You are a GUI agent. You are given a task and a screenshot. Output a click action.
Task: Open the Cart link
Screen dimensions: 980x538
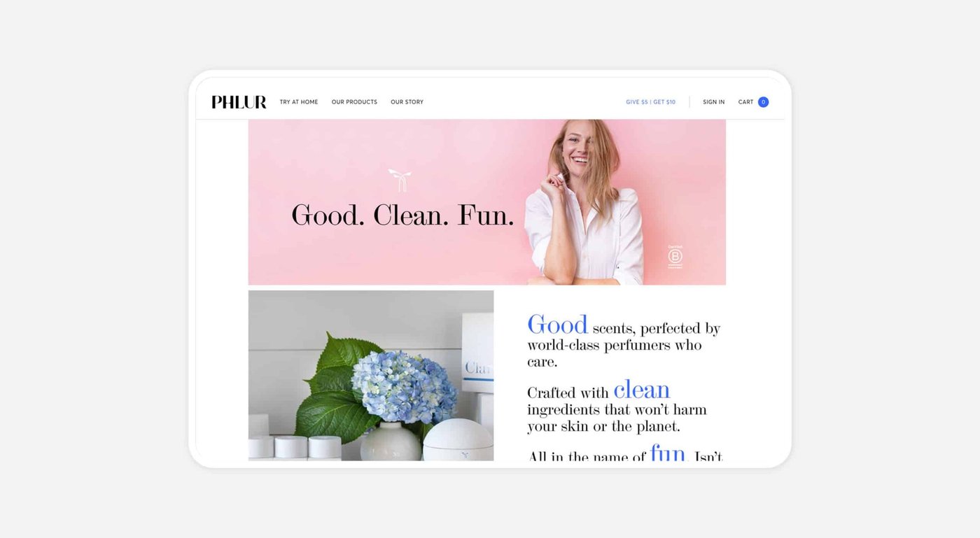click(745, 102)
